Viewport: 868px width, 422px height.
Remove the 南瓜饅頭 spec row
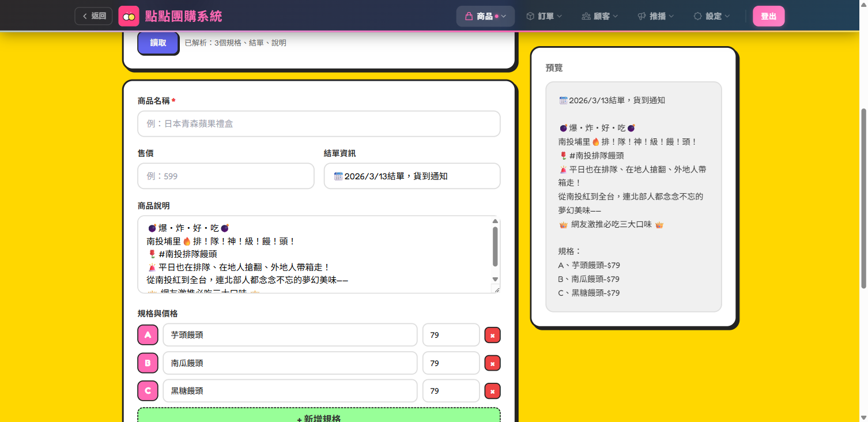492,363
